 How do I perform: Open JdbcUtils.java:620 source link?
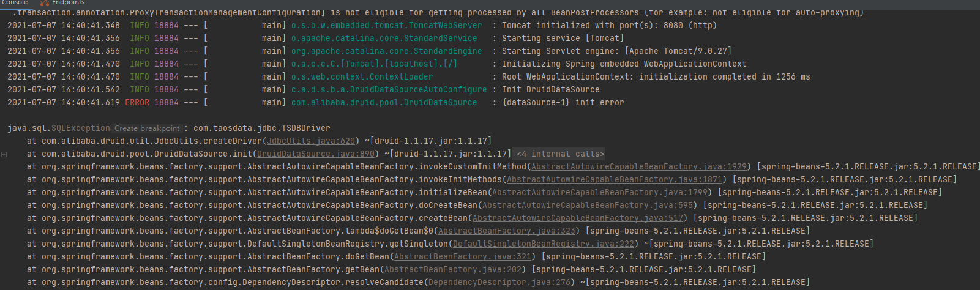(x=311, y=141)
